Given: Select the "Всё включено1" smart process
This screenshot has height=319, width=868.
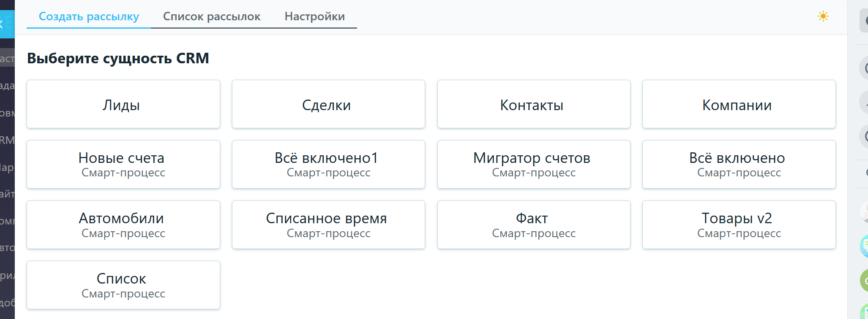Looking at the screenshot, I should (x=328, y=165).
